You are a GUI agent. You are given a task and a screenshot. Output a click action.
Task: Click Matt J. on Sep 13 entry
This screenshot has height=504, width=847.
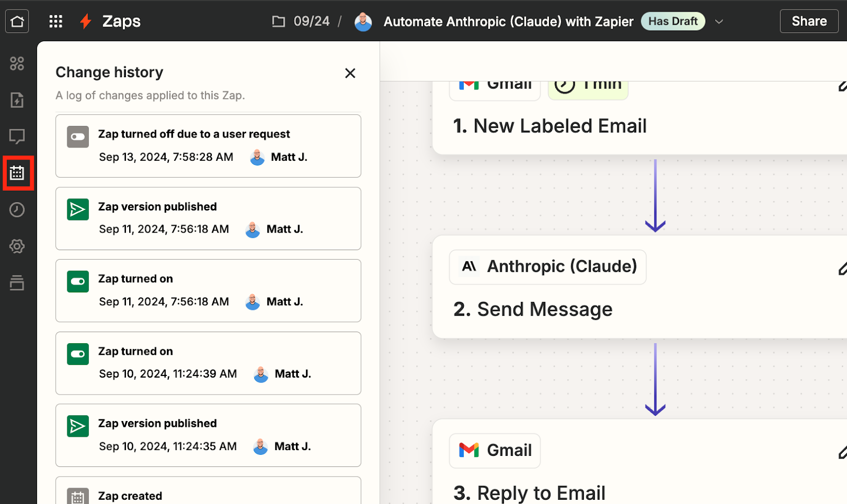(289, 157)
